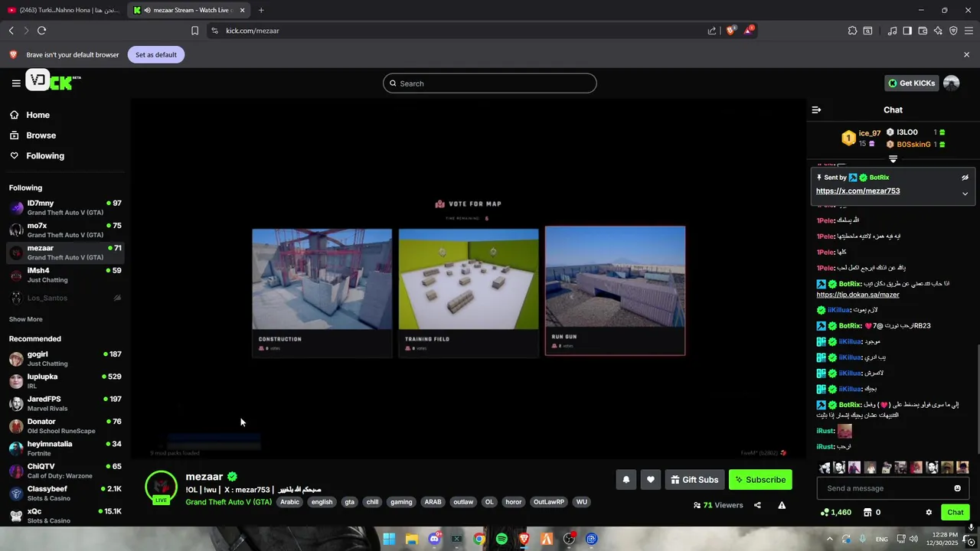Viewport: 980px width, 551px height.
Task: Open recommended channel xQc
Action: tap(65, 516)
